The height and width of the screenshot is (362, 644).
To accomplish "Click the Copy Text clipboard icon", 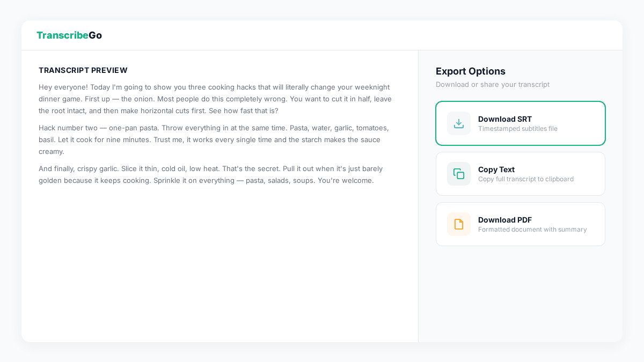I will coord(459,174).
